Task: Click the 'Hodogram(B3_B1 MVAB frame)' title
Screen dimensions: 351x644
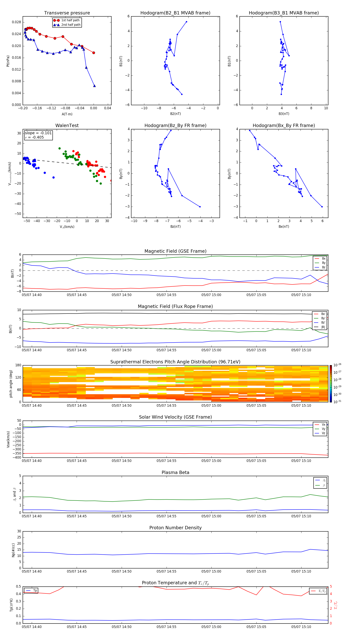Action: click(x=284, y=13)
